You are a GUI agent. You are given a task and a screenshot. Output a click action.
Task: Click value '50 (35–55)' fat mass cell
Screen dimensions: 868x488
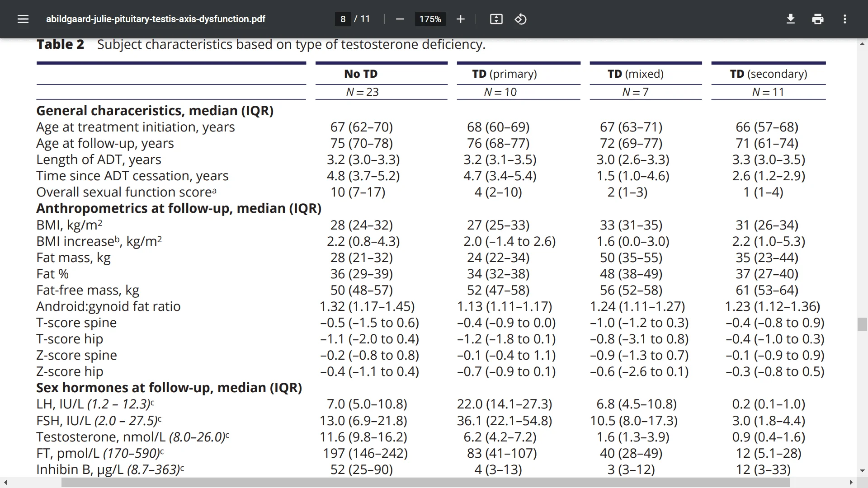pyautogui.click(x=631, y=258)
